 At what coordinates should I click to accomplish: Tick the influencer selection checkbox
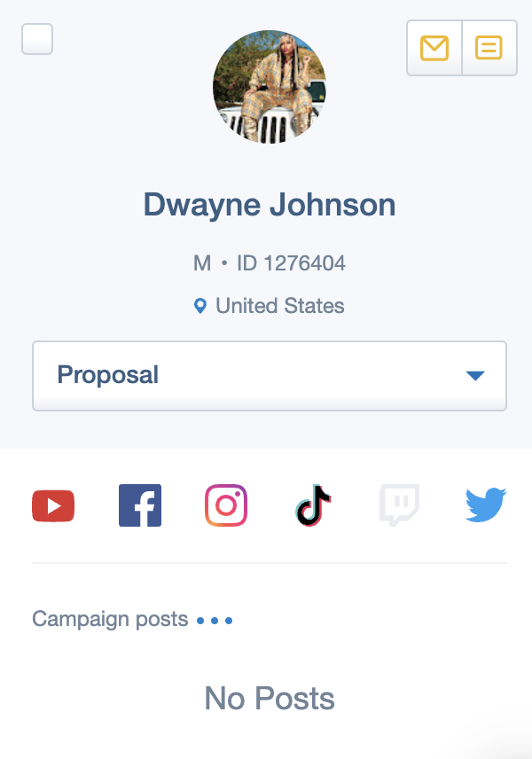[37, 39]
